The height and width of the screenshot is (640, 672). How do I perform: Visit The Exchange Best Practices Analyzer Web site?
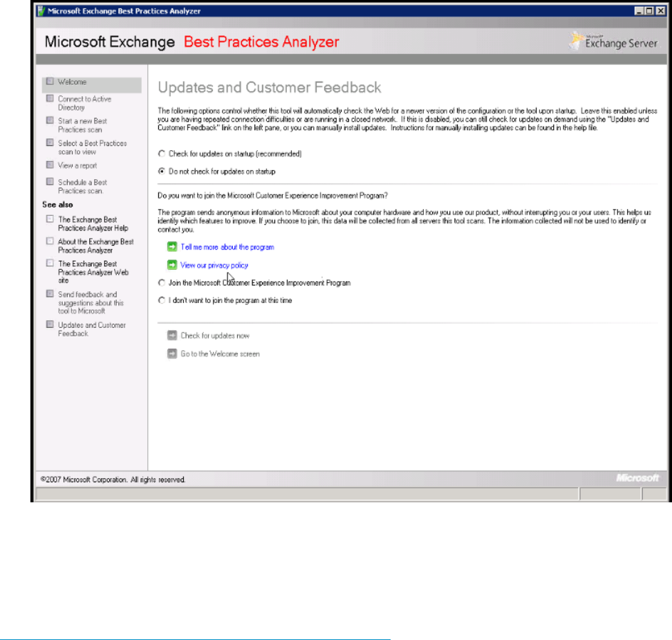[93, 272]
